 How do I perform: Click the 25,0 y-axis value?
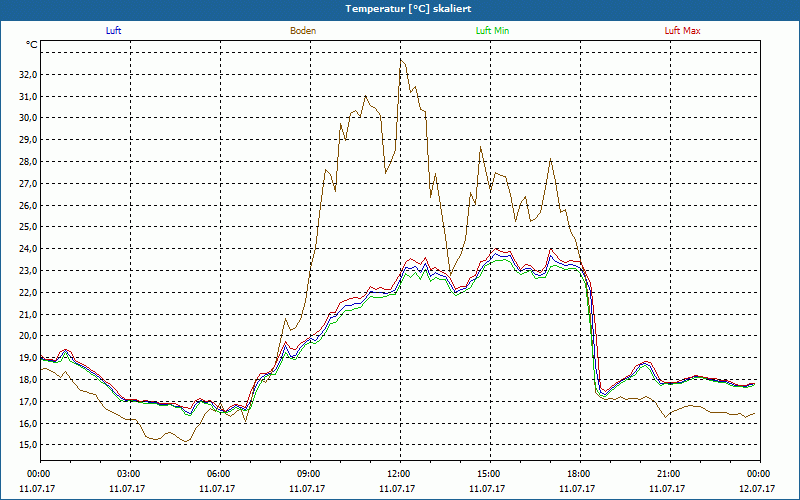pyautogui.click(x=28, y=227)
